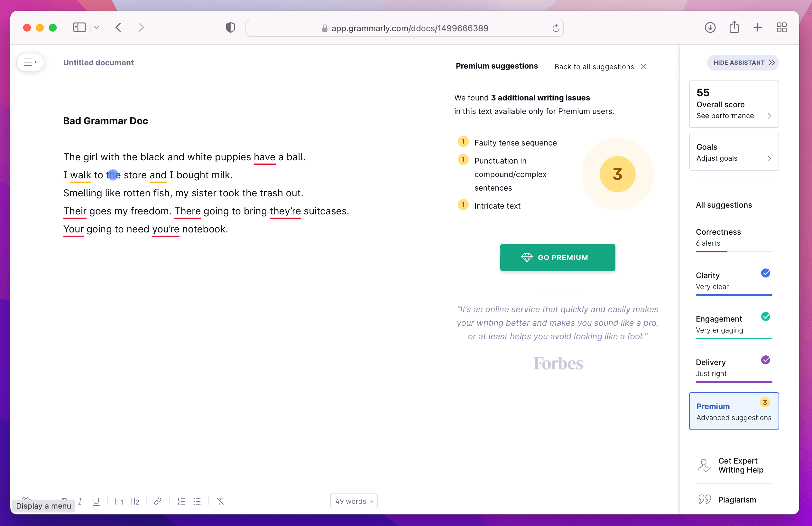Expand the word count details
This screenshot has height=526, width=812.
click(354, 501)
